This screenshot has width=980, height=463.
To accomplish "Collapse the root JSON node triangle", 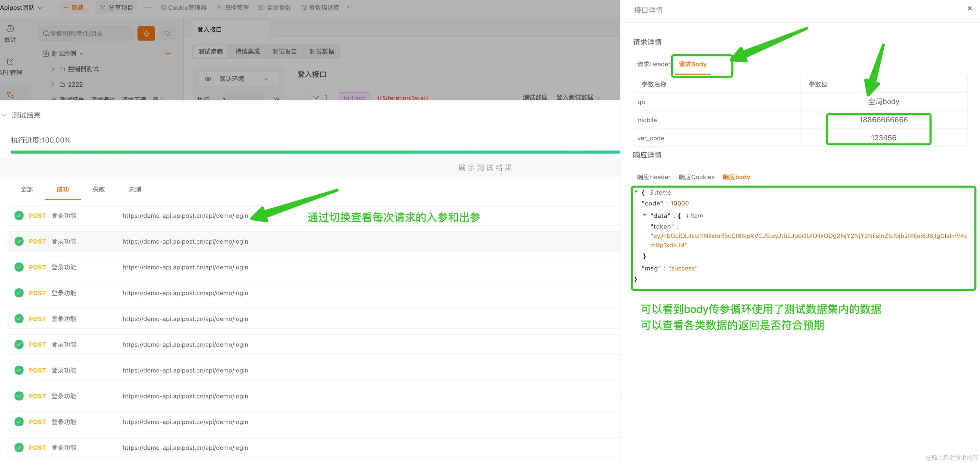I will [636, 192].
